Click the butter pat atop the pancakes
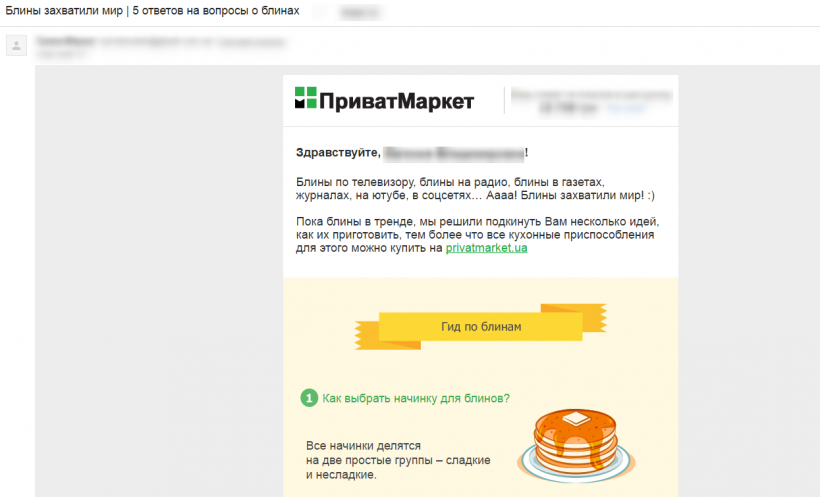 pos(576,417)
